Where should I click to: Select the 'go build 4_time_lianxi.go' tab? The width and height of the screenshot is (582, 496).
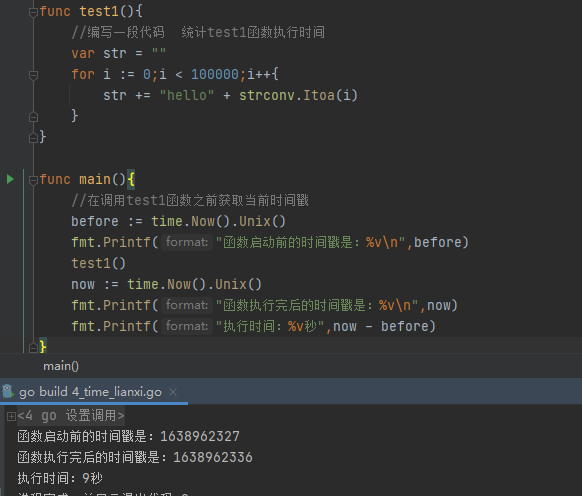90,392
